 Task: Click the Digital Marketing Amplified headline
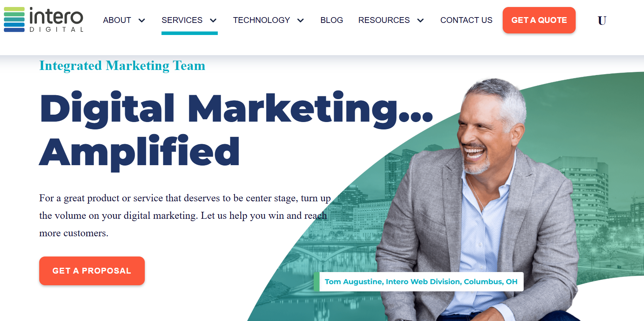(236, 130)
